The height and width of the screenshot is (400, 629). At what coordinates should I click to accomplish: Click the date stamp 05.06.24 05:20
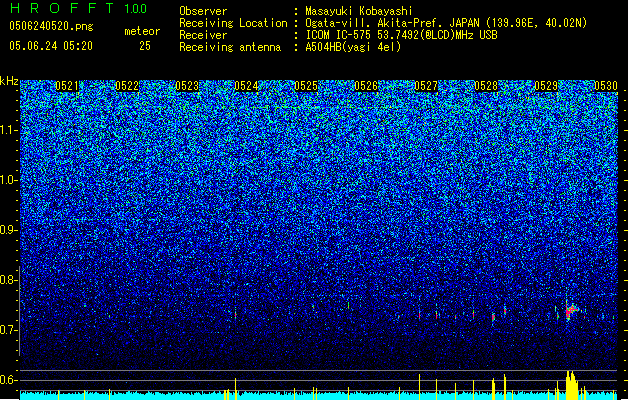tap(51, 46)
